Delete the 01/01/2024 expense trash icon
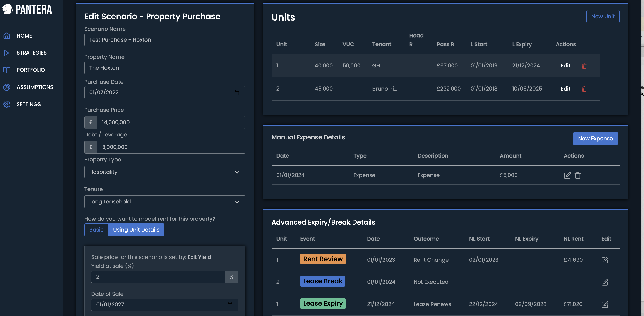This screenshot has height=316, width=644. pyautogui.click(x=577, y=175)
